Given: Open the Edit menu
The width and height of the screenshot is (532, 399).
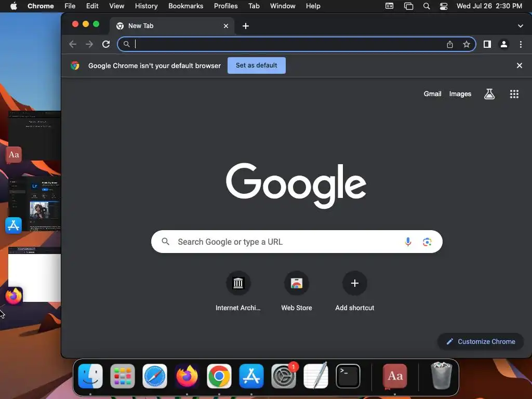Looking at the screenshot, I should click(x=92, y=6).
